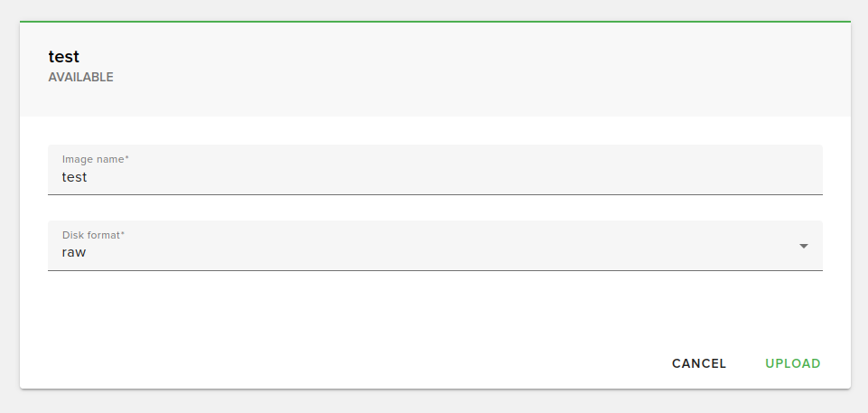Click the AVAILABLE status label
The height and width of the screenshot is (413, 868).
pos(80,78)
